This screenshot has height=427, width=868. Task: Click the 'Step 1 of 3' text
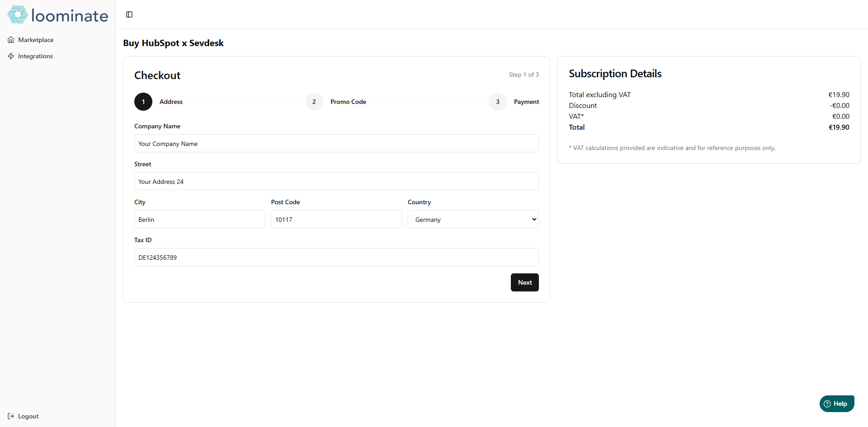[524, 75]
